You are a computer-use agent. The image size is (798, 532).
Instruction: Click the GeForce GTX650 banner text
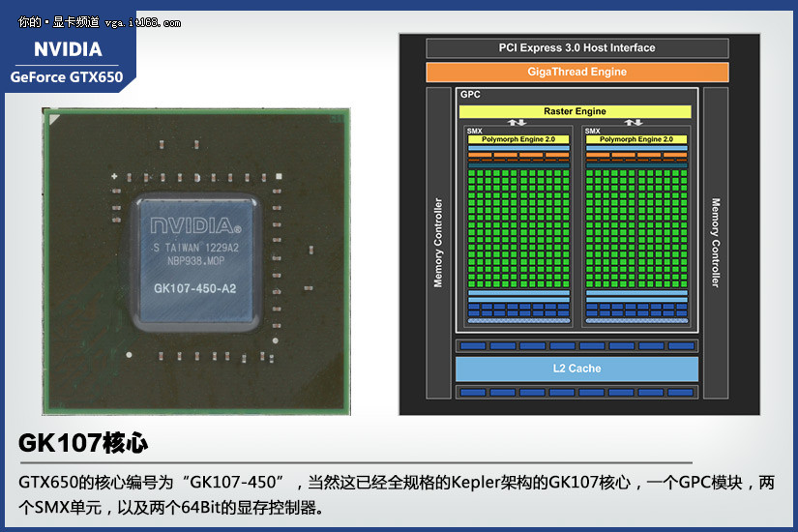pyautogui.click(x=67, y=76)
